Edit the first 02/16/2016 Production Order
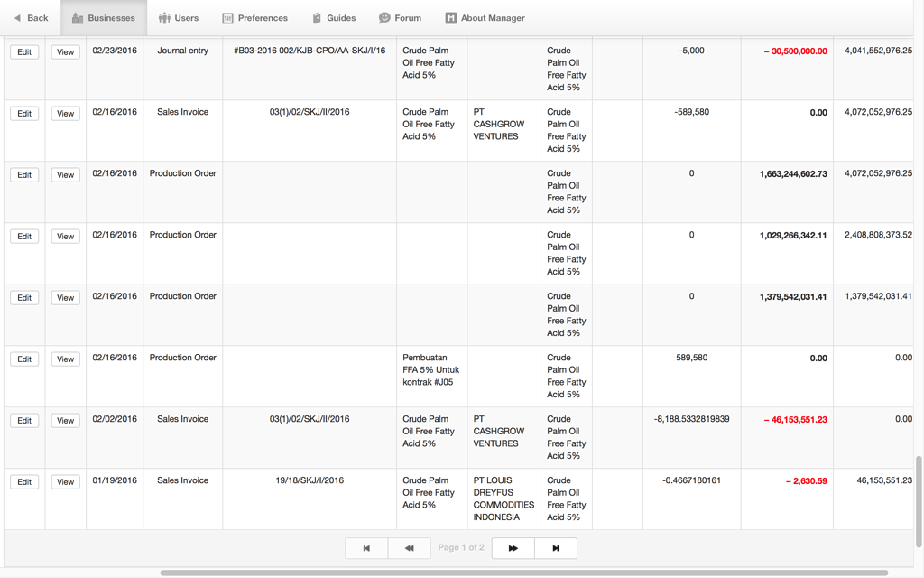The image size is (924, 578). [x=23, y=174]
